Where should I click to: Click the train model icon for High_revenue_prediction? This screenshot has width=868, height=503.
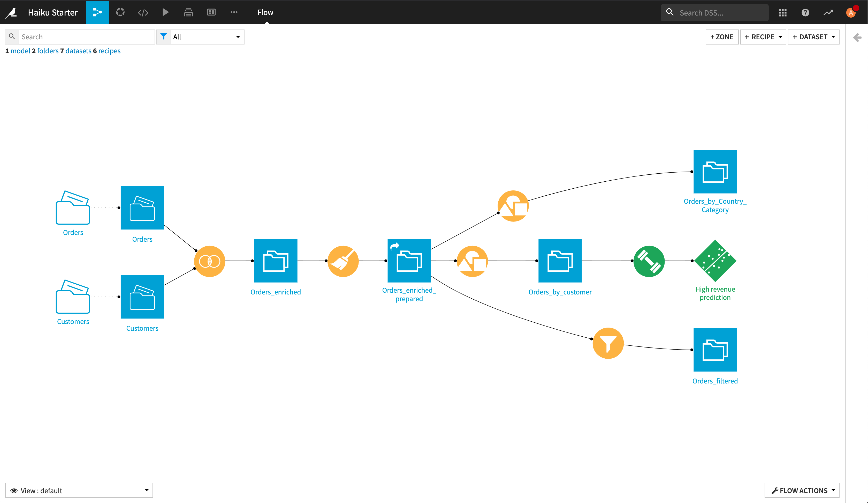649,261
